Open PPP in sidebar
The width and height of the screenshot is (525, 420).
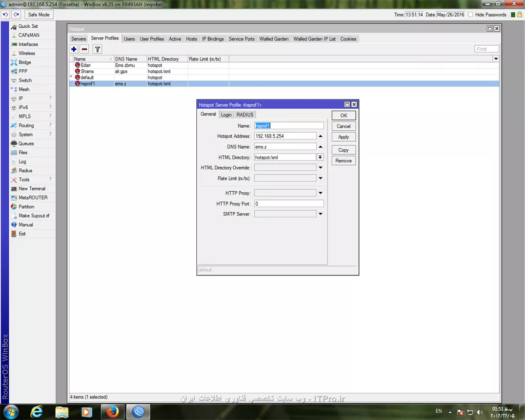(x=23, y=71)
